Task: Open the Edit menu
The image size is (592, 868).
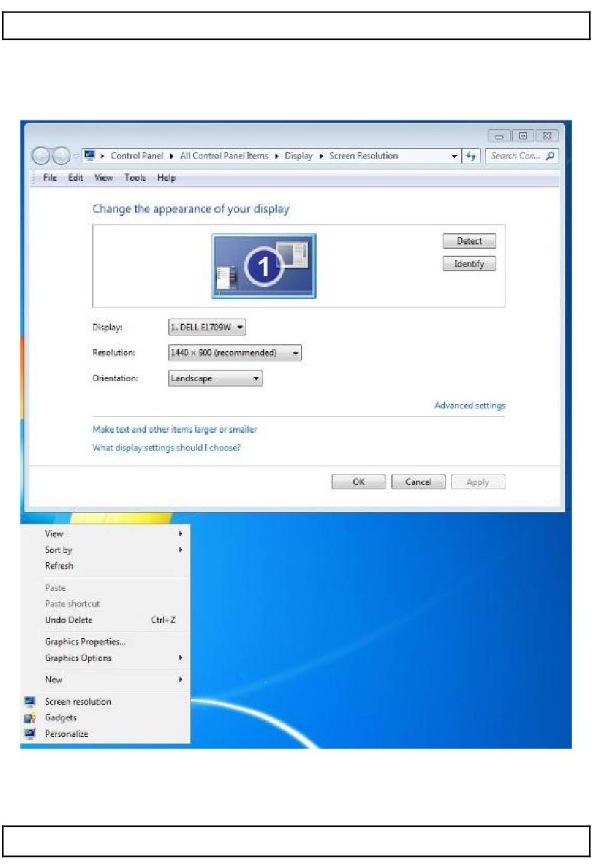Action: pos(75,178)
